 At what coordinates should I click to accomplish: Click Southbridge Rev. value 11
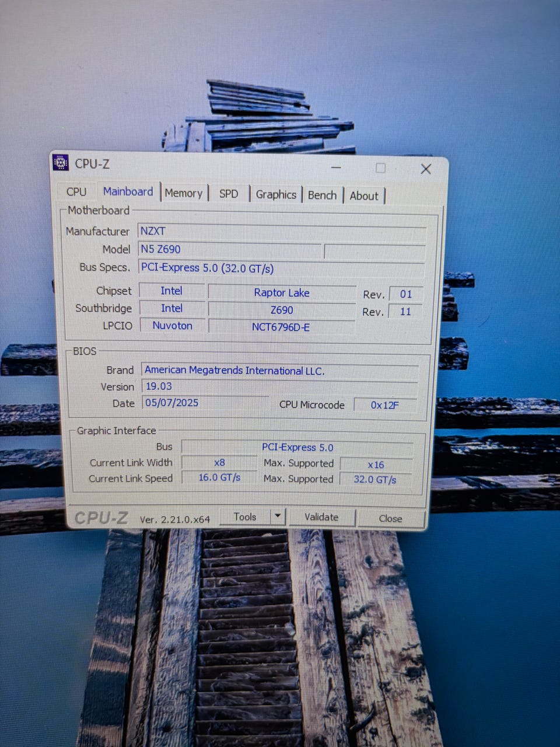405,312
